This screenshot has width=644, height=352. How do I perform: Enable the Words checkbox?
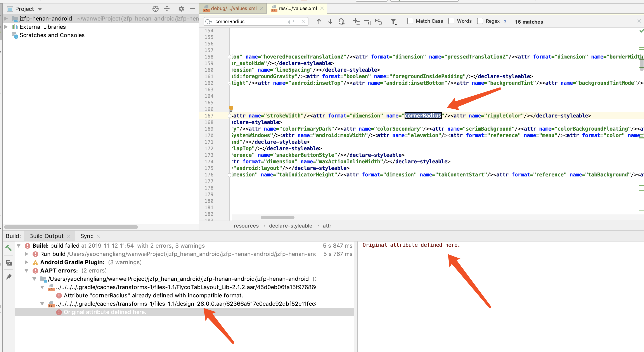[x=451, y=21]
